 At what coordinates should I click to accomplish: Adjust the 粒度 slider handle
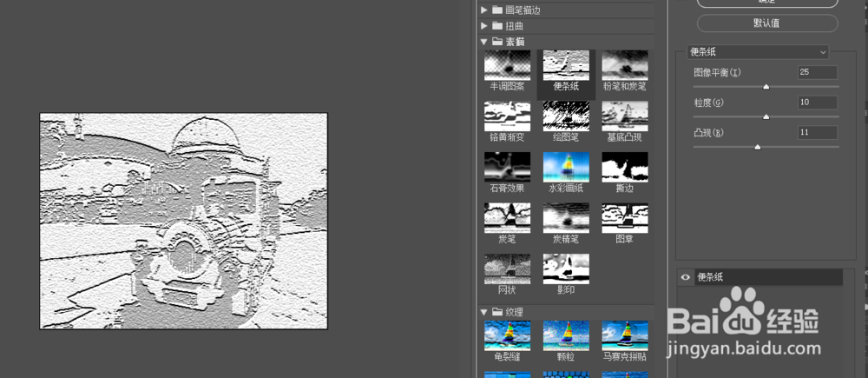coord(766,117)
